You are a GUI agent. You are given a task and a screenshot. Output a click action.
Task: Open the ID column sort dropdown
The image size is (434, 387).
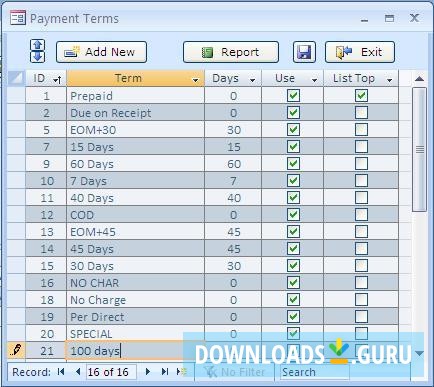57,80
